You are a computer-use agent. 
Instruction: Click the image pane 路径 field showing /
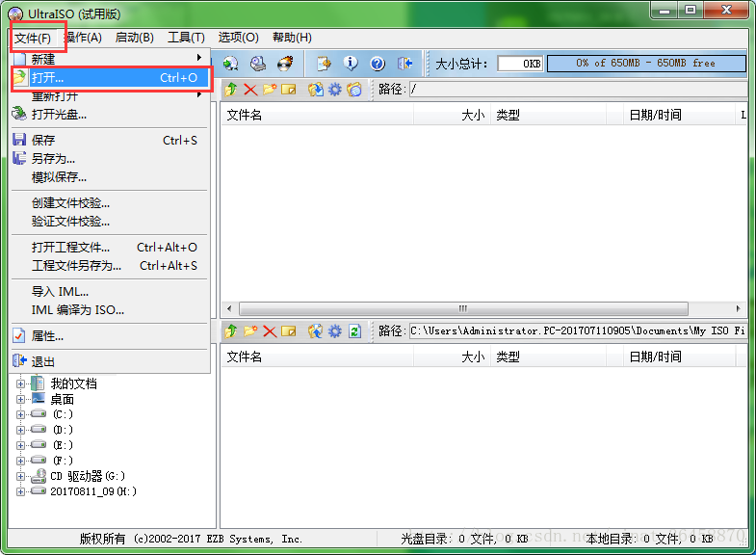click(x=578, y=89)
